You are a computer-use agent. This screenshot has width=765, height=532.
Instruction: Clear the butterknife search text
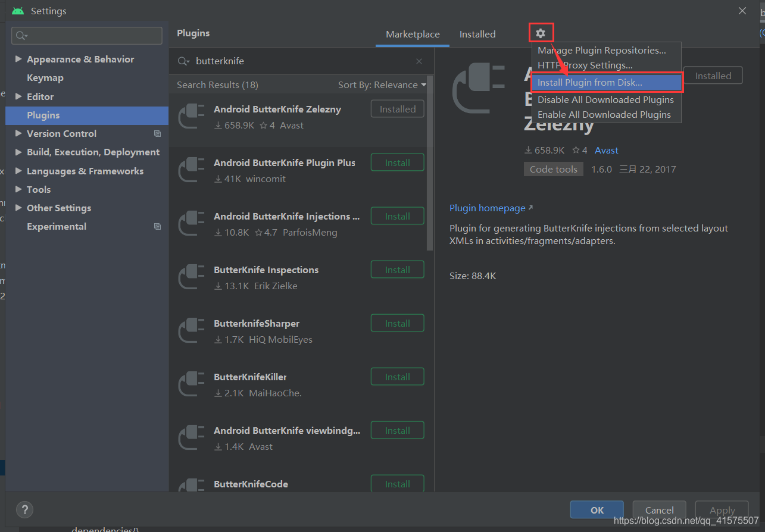point(419,61)
